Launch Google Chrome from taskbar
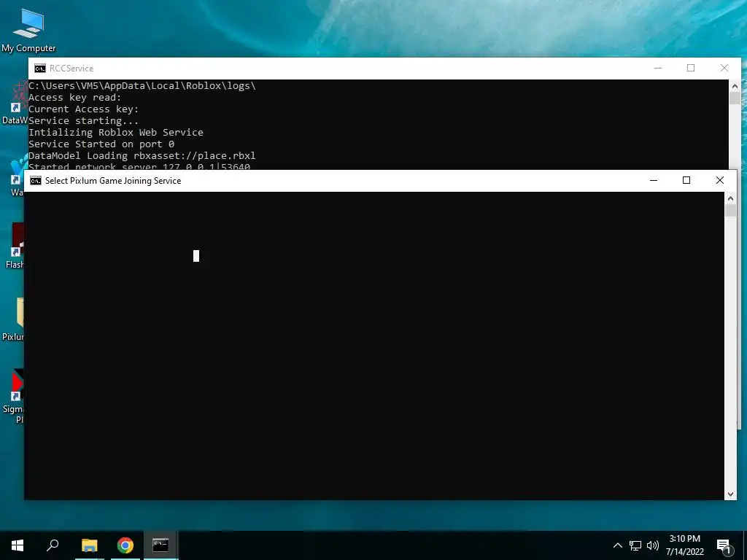The width and height of the screenshot is (747, 560). click(x=125, y=545)
